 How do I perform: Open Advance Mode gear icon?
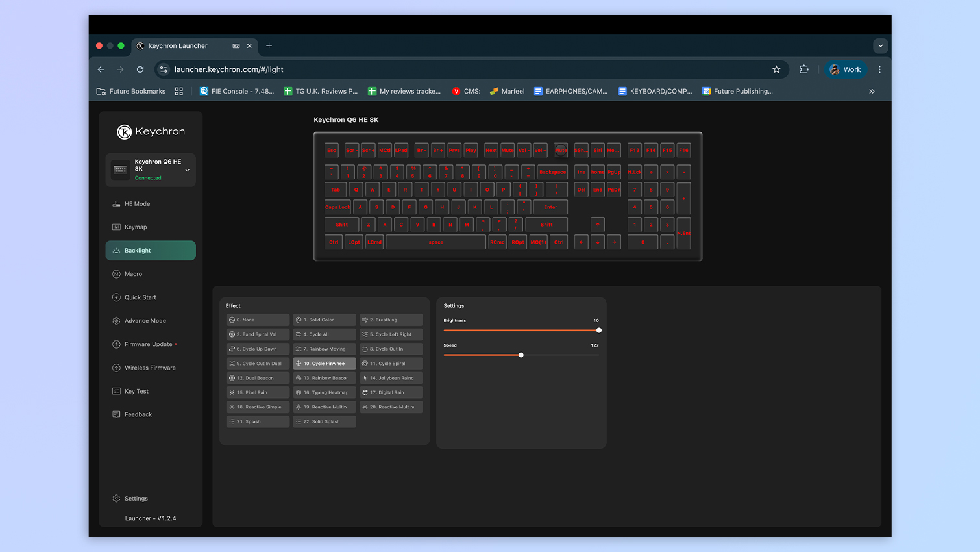117,320
